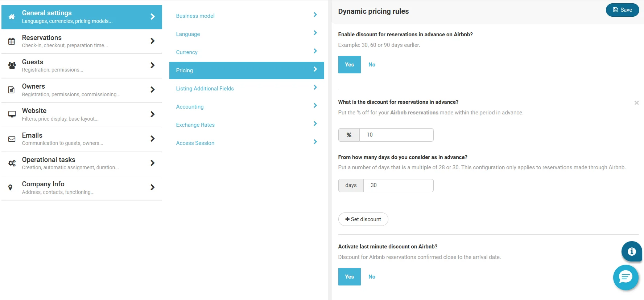The image size is (644, 300).
Task: Click the monitor icon beside Website
Action: (x=12, y=114)
